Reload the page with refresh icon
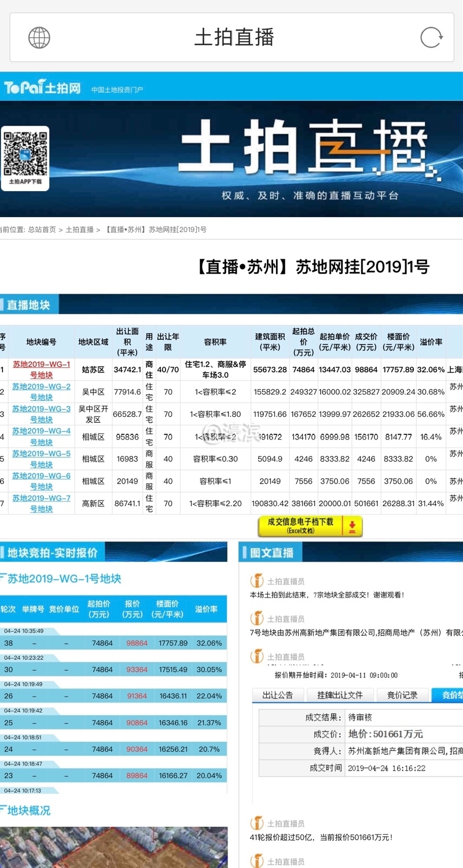 click(x=431, y=38)
